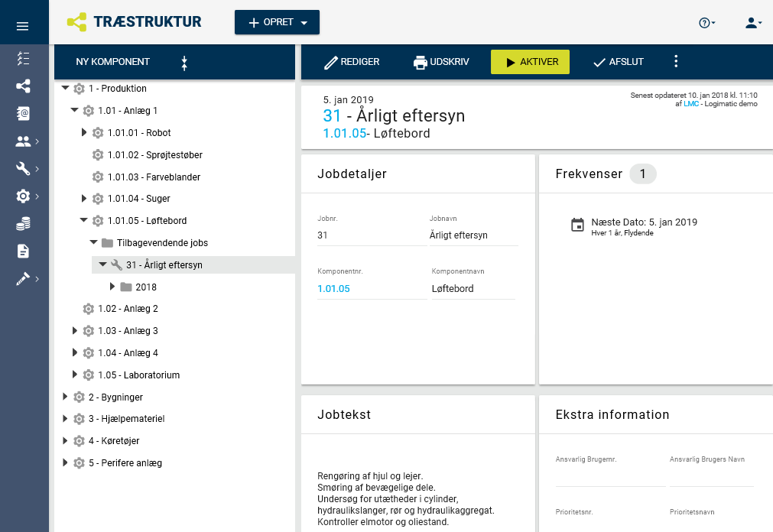Open the LMC user link
Viewport: 773px width, 532px height.
[690, 103]
